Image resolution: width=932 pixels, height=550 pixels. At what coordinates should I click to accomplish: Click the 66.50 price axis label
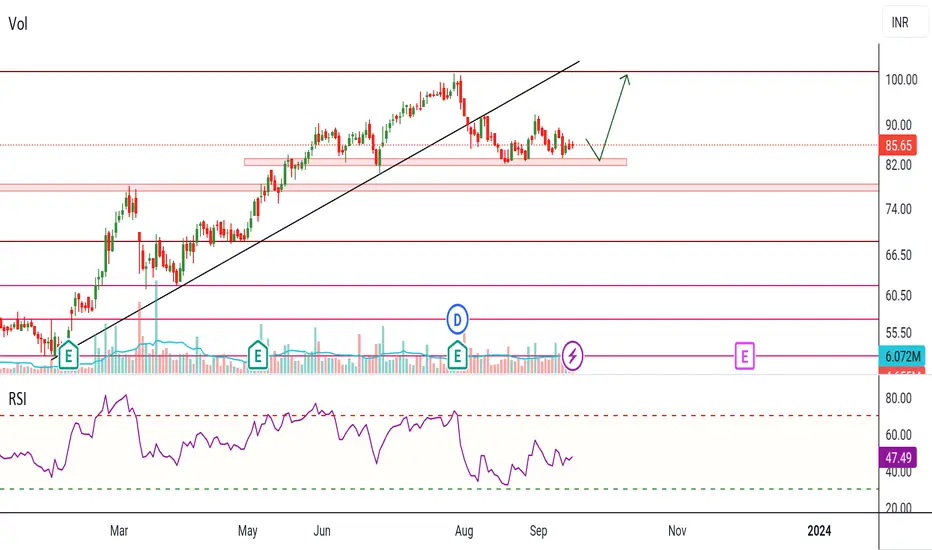[x=898, y=254]
